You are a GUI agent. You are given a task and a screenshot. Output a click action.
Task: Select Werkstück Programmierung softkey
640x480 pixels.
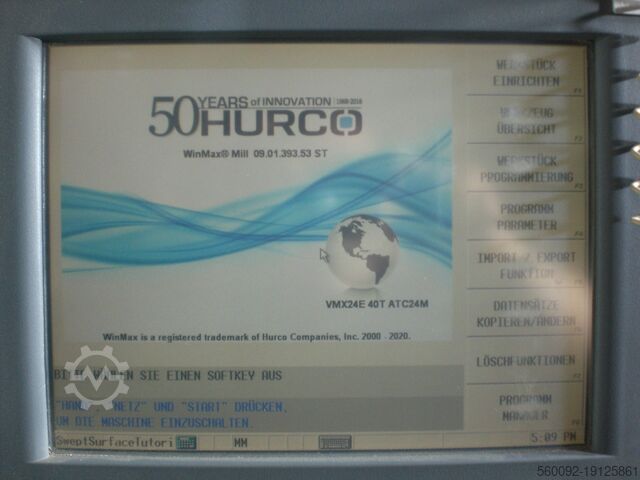click(x=526, y=168)
